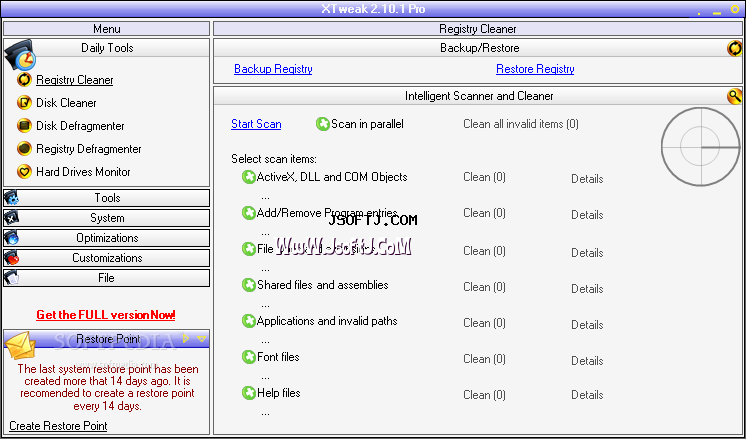The width and height of the screenshot is (746, 439).
Task: Click Backup Registry link
Action: coord(273,69)
